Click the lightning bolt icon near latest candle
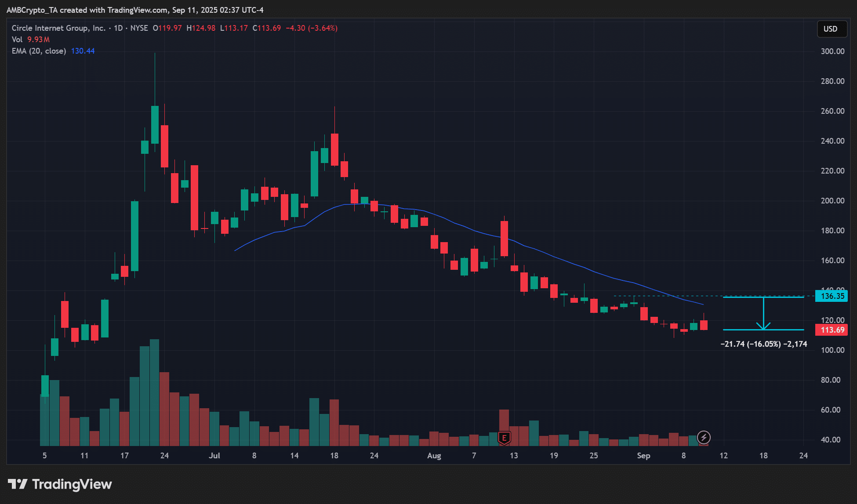 pyautogui.click(x=704, y=437)
